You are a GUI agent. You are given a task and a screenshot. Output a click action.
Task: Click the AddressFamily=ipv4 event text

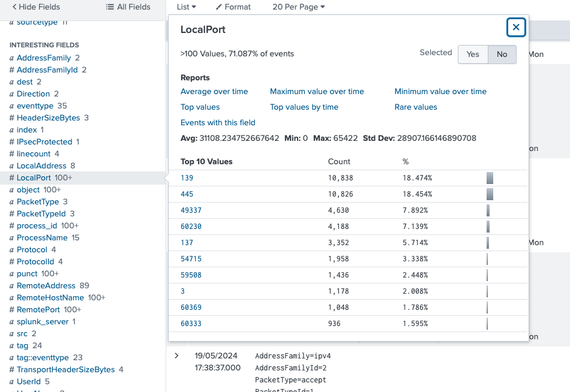click(293, 356)
